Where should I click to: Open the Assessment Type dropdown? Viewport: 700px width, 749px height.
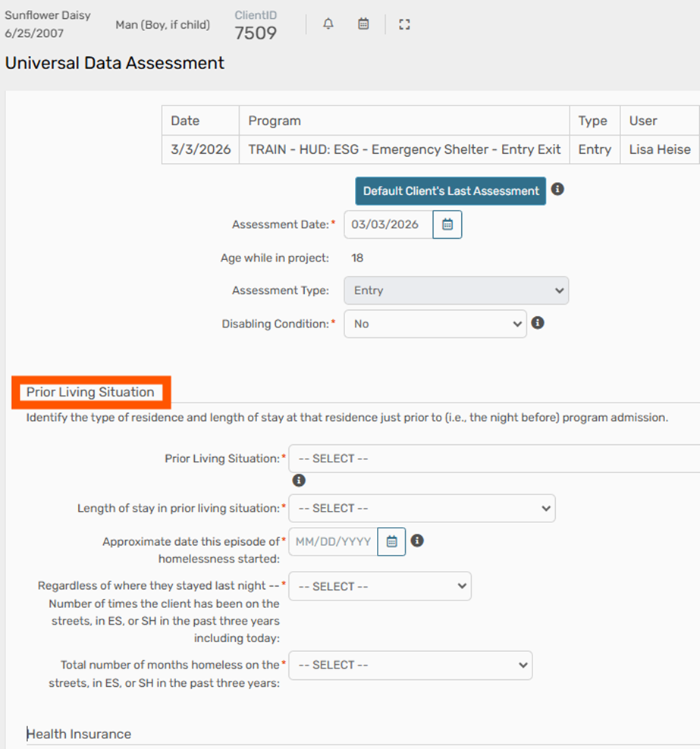456,290
